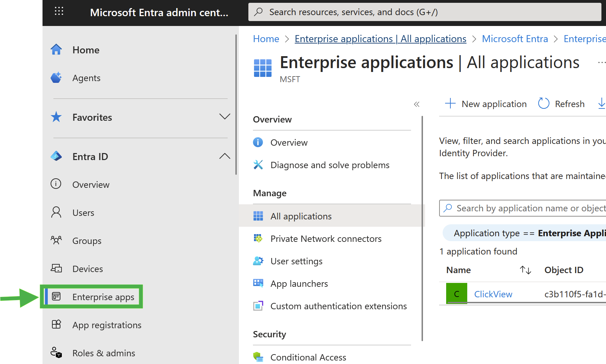The image size is (606, 364).
Task: Click the left navigation scrollbar
Action: click(x=236, y=104)
